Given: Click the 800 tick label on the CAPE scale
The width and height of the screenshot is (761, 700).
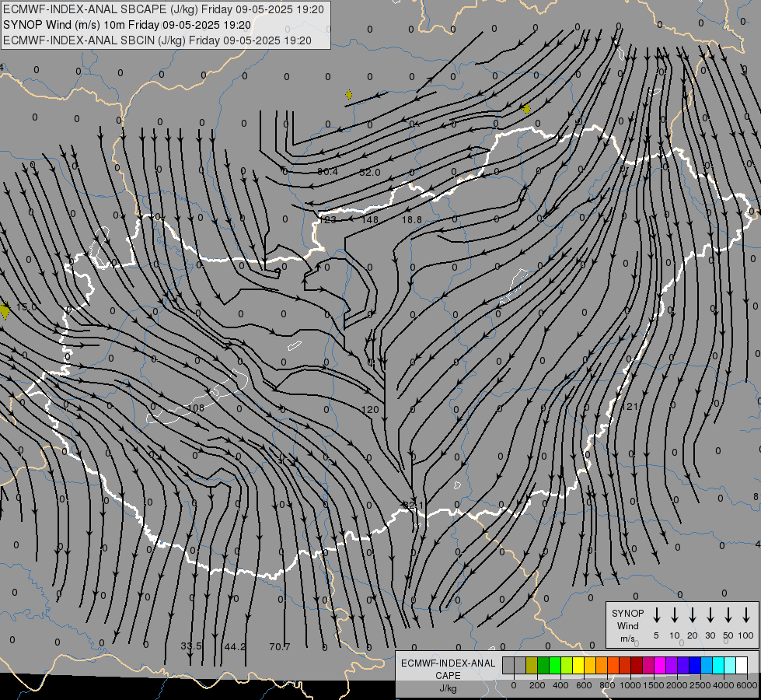Looking at the screenshot, I should 607,685.
